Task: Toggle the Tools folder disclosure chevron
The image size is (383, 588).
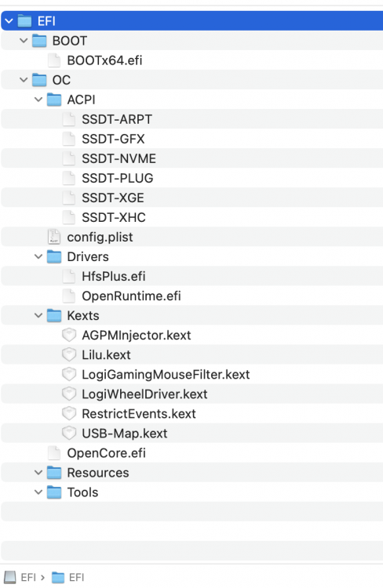Action: [38, 492]
